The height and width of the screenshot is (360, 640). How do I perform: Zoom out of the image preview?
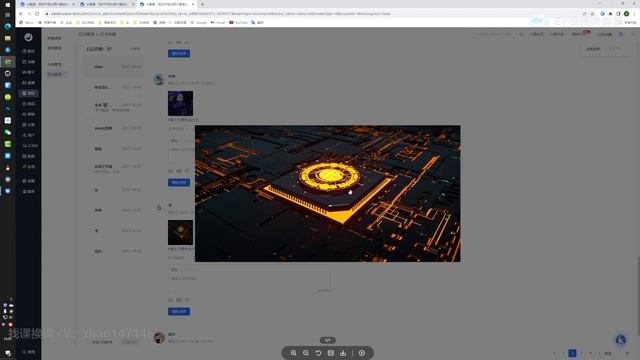pyautogui.click(x=306, y=353)
